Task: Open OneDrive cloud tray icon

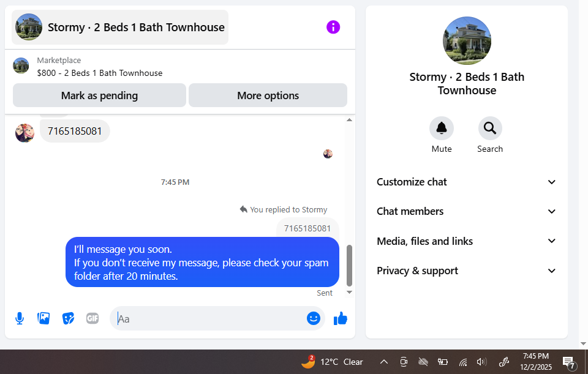Action: 423,362
